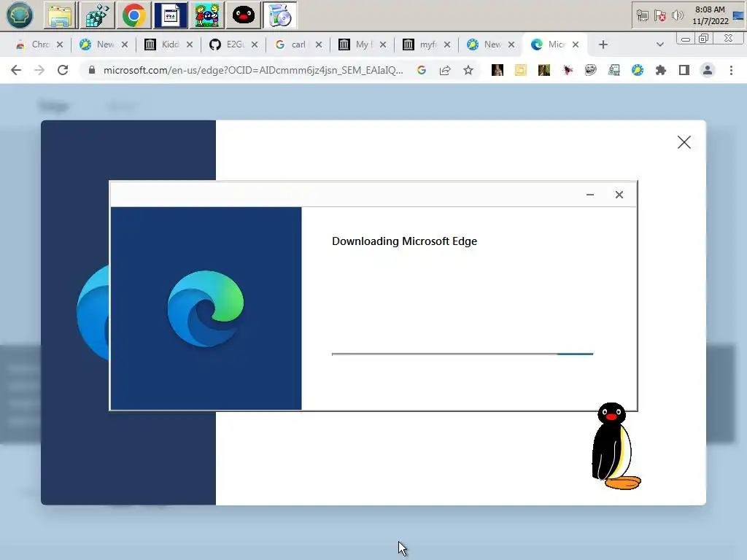Image resolution: width=747 pixels, height=560 pixels.
Task: Launch the registry cubes taskbar icon
Action: point(97,15)
